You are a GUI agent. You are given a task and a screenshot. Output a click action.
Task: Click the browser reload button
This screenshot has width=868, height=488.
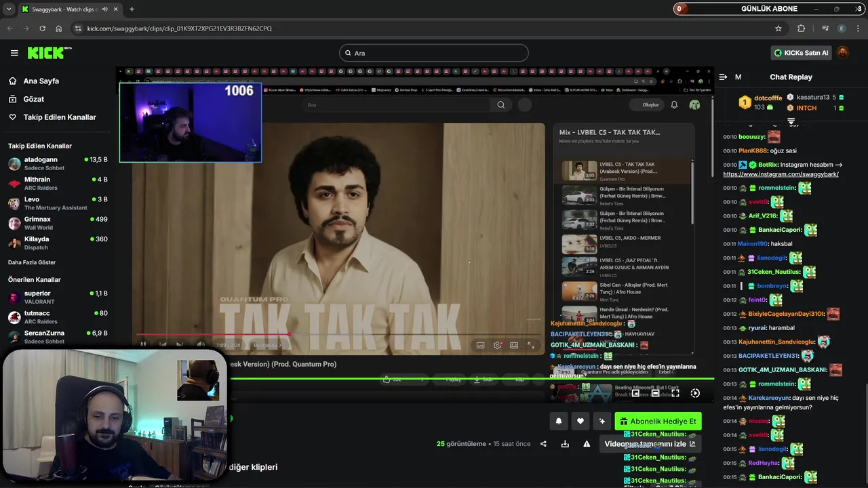pos(42,28)
